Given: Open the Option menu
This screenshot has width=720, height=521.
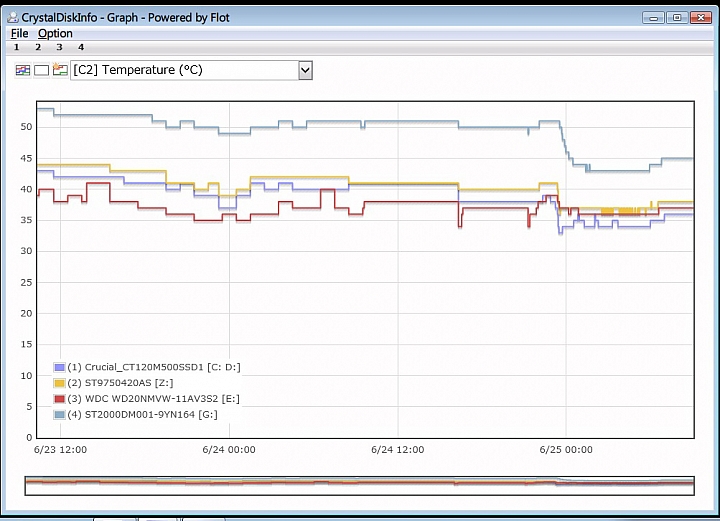Looking at the screenshot, I should tap(55, 34).
